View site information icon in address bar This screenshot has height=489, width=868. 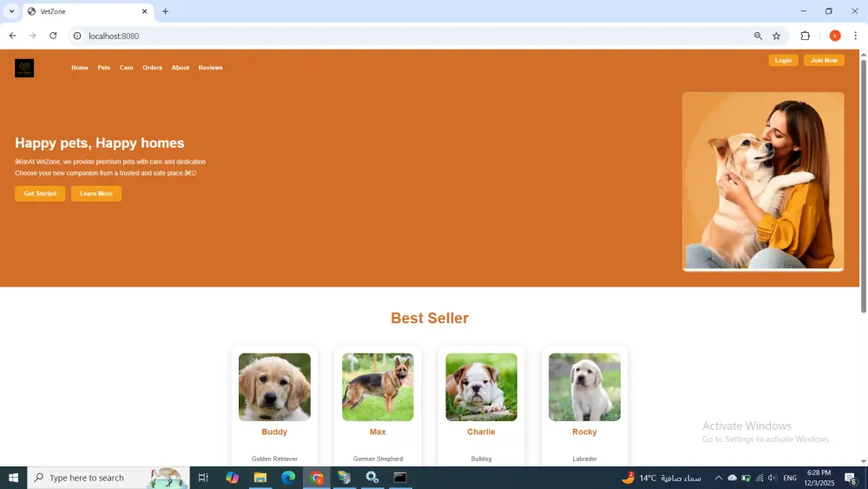pos(77,36)
